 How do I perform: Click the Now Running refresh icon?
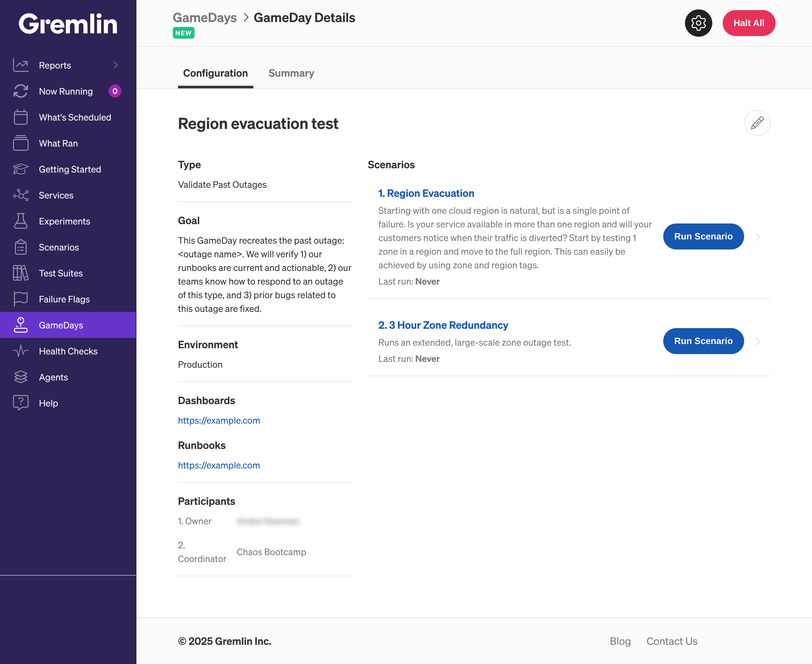point(21,91)
